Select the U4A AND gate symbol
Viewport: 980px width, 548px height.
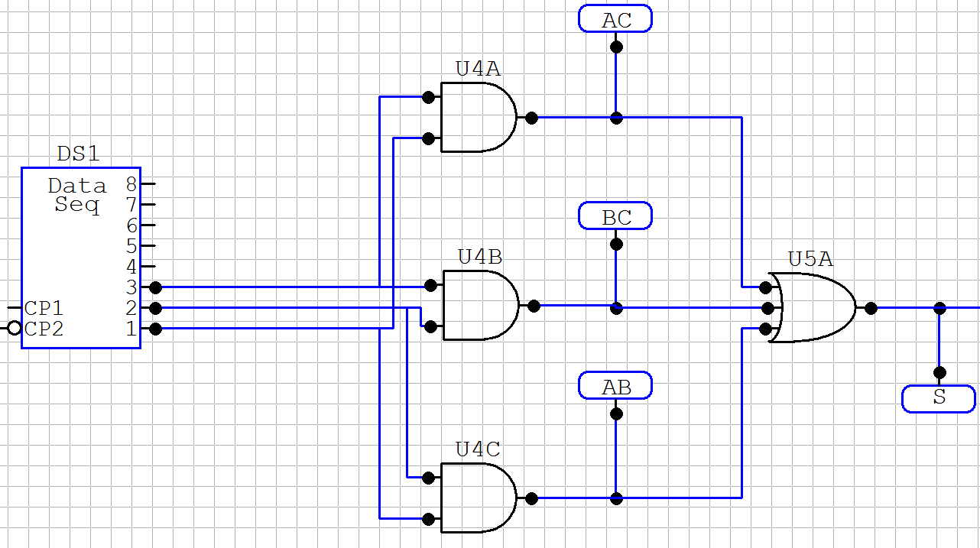click(478, 118)
